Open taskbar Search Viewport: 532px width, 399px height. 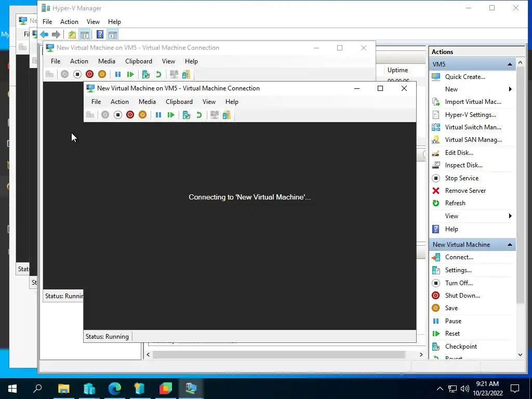(37, 389)
